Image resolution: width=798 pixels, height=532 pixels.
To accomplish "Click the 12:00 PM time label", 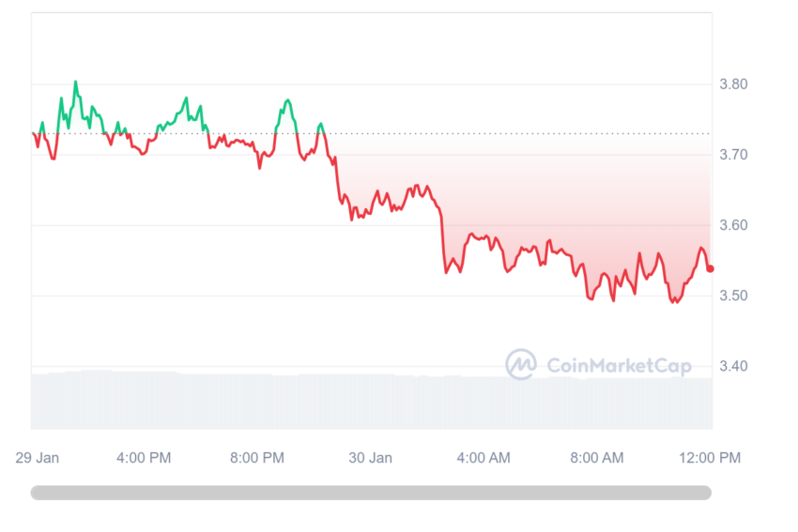I will pos(710,458).
